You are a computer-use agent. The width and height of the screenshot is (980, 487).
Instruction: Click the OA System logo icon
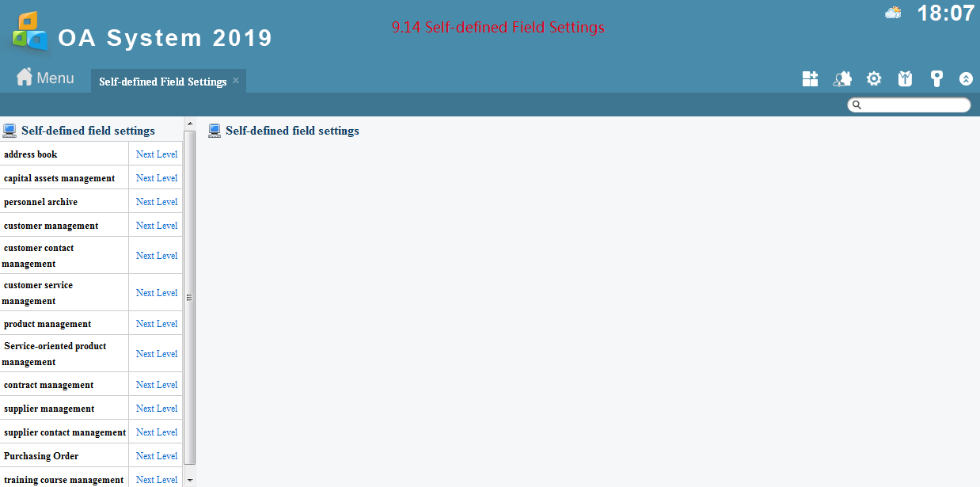coord(30,31)
